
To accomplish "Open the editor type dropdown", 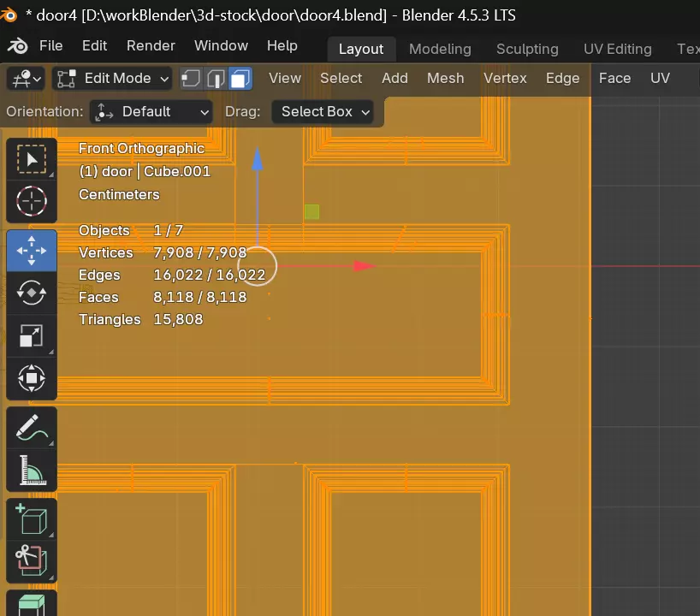I will pos(26,79).
